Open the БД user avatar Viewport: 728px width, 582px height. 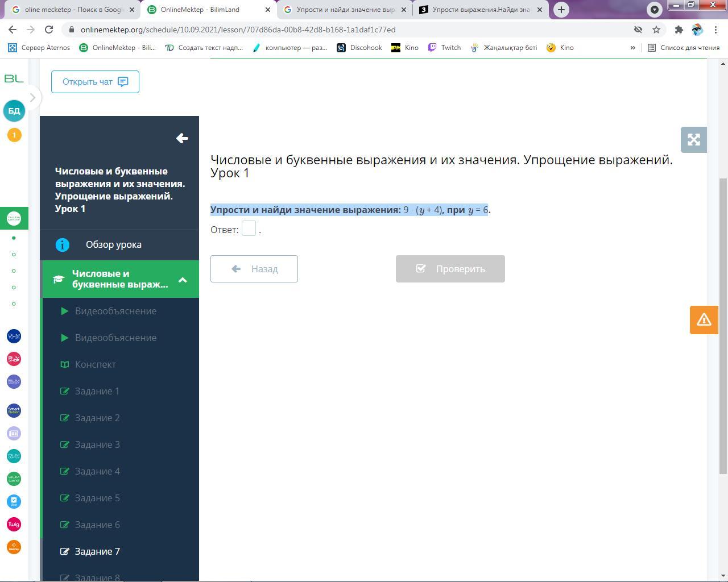(x=14, y=111)
